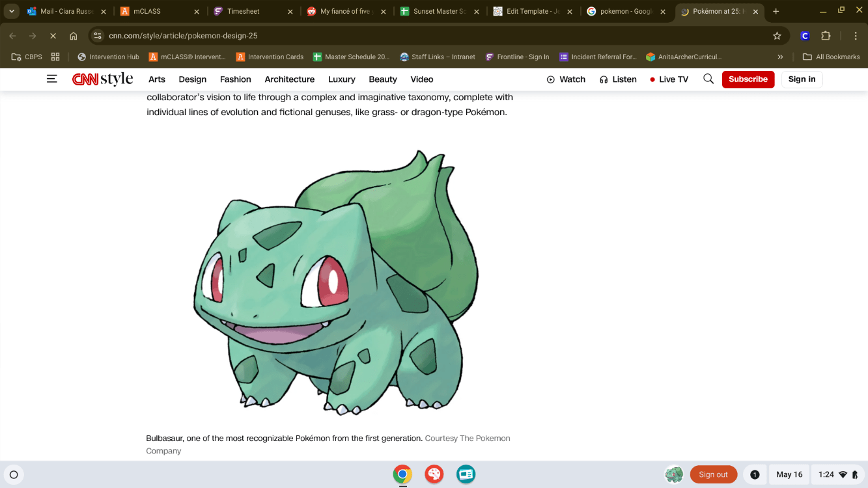This screenshot has width=868, height=488.
Task: Click the style logo next to CNN
Action: point(117,79)
